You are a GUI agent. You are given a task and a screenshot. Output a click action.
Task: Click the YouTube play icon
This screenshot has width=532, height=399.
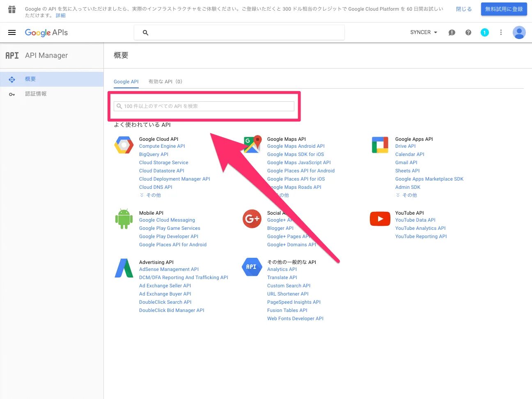coord(380,219)
